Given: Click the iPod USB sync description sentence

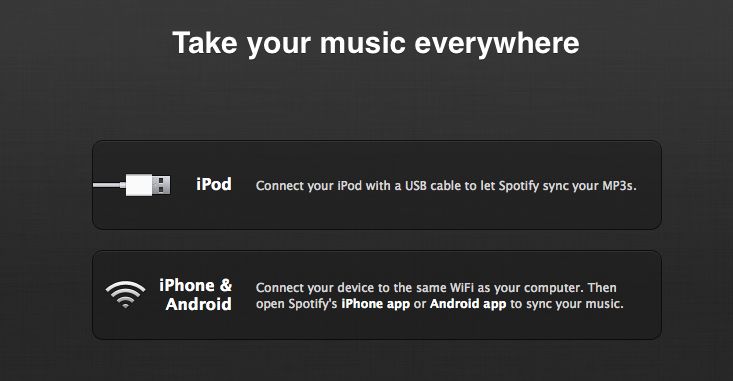Looking at the screenshot, I should 446,186.
